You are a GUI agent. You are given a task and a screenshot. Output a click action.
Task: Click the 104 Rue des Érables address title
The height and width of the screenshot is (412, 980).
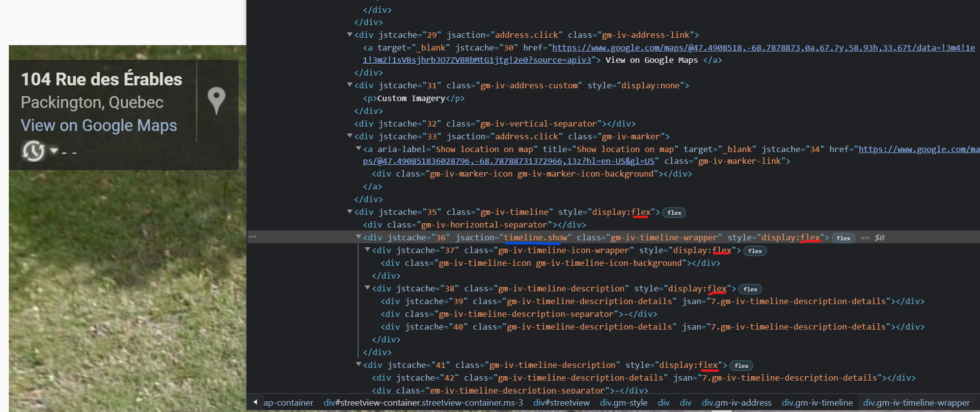[x=102, y=79]
